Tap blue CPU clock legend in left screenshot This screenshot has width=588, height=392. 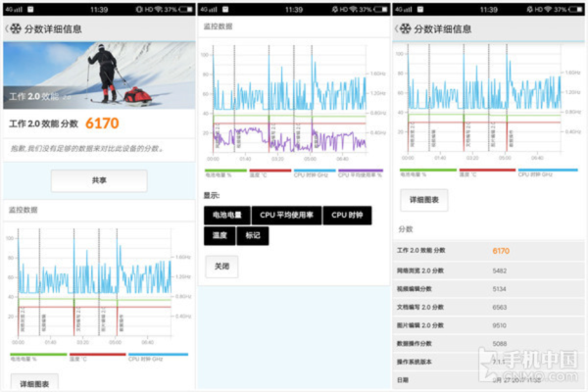158,357
